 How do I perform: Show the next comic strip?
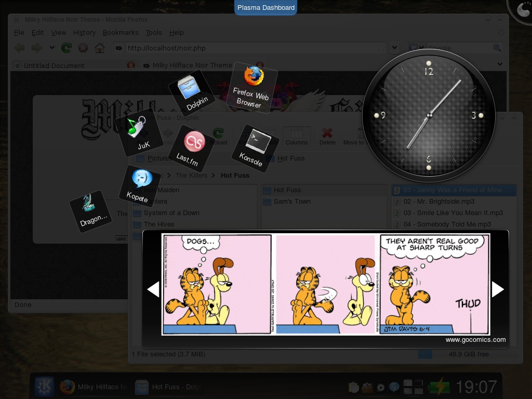tap(497, 289)
